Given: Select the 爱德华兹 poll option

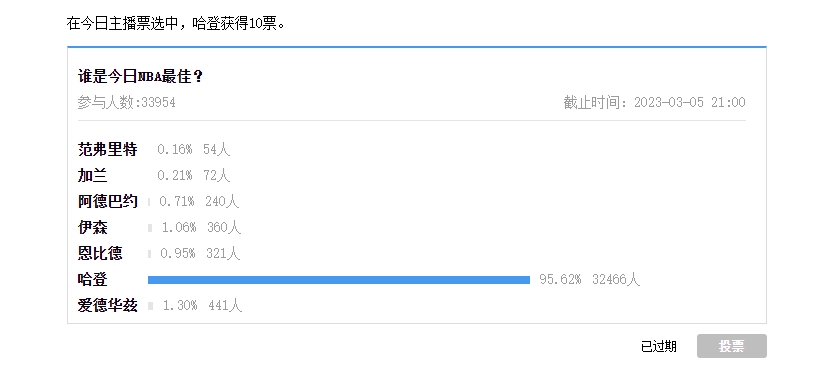Looking at the screenshot, I should (x=108, y=306).
